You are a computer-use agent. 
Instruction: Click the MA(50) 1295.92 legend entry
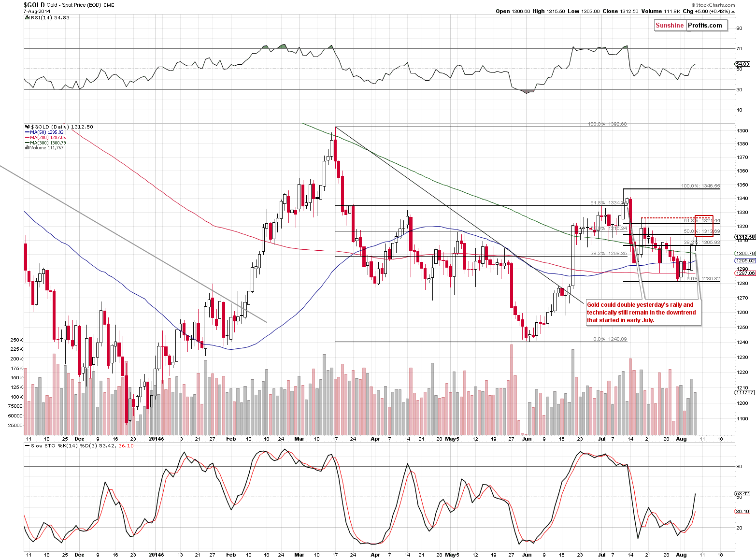pyautogui.click(x=47, y=132)
